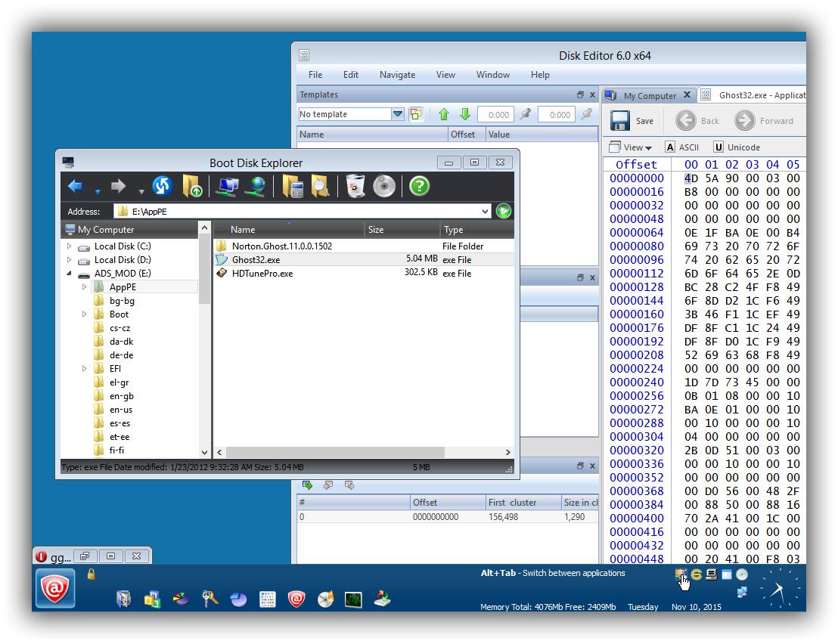Click the green up arrow in Templates

click(x=444, y=114)
